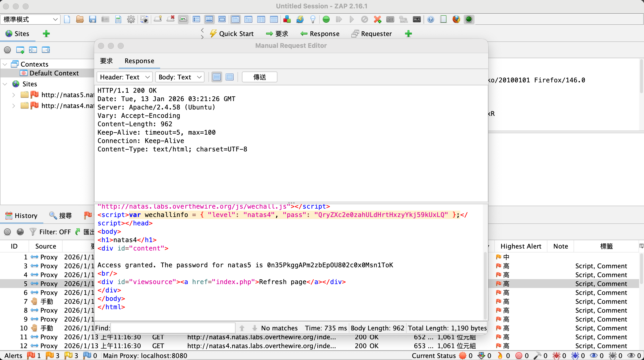Add a new tab next to Sites with the green plus
This screenshot has height=360, width=644.
tap(46, 34)
